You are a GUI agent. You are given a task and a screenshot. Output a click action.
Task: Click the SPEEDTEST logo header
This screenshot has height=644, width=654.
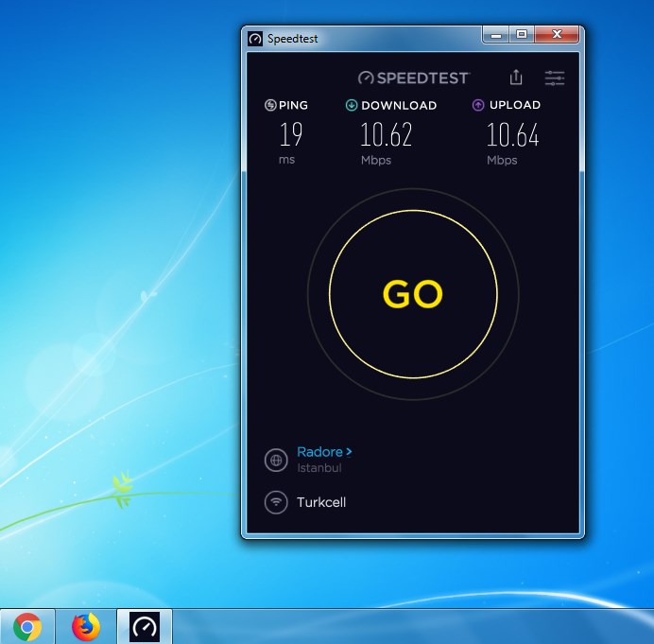click(x=414, y=78)
